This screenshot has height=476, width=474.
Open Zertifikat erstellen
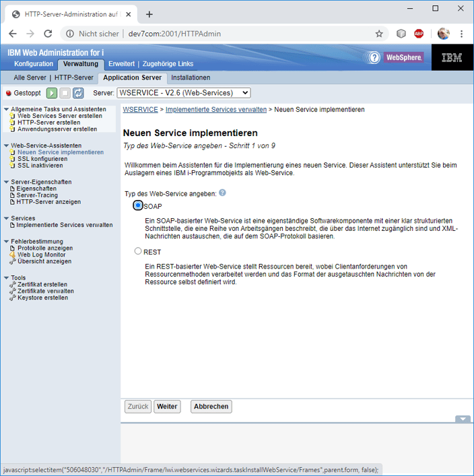[42, 284]
